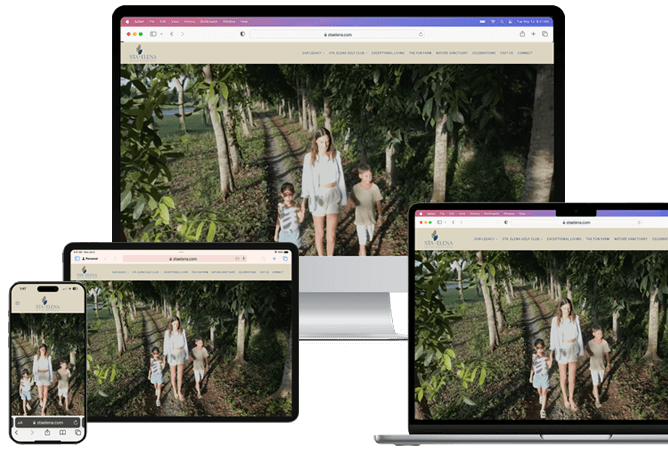Click the staelena.com address bar on the iMac
The width and height of the screenshot is (668, 451).
(x=337, y=34)
